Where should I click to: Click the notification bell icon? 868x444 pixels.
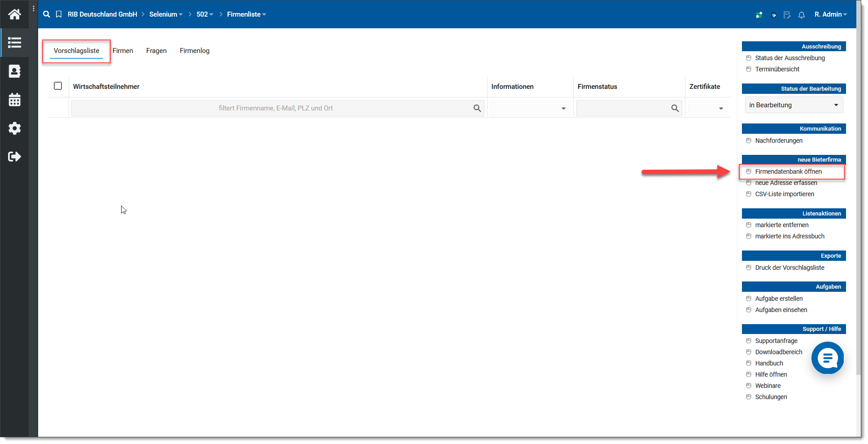tap(801, 15)
